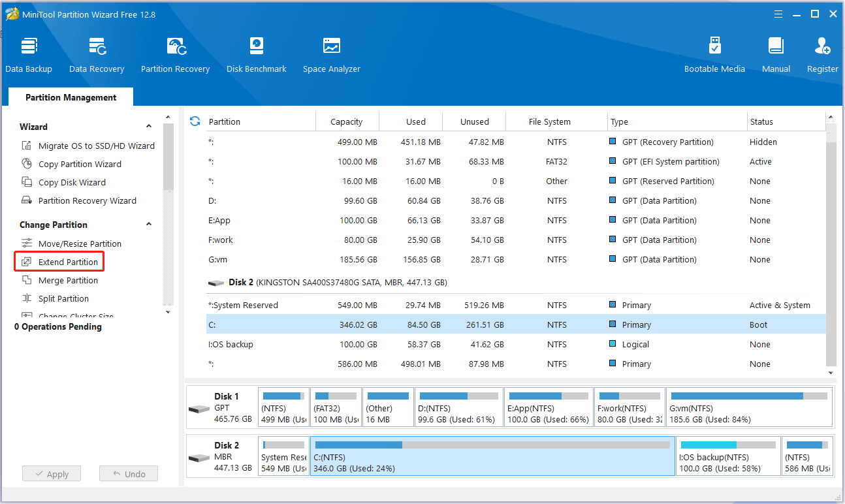Select the 499 MB (NTFS) block in Disk 1
Viewport: 845px width, 504px height.
[283, 407]
